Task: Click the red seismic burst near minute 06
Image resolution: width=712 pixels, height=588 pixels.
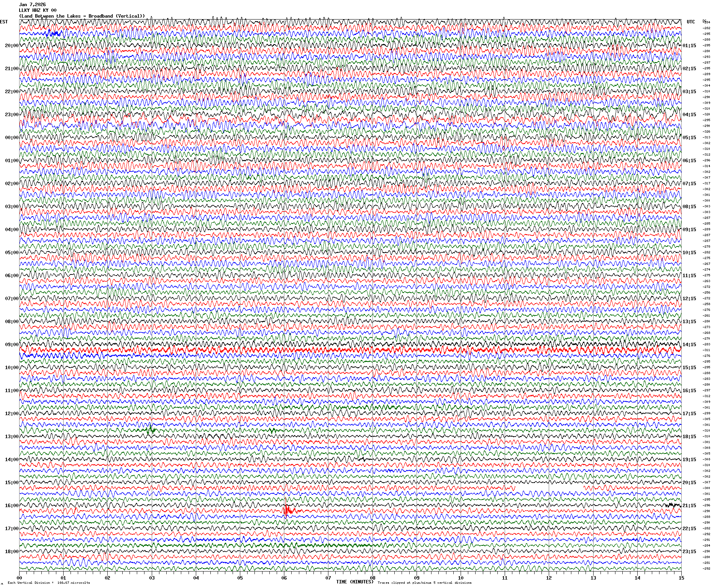Action: 287,511
